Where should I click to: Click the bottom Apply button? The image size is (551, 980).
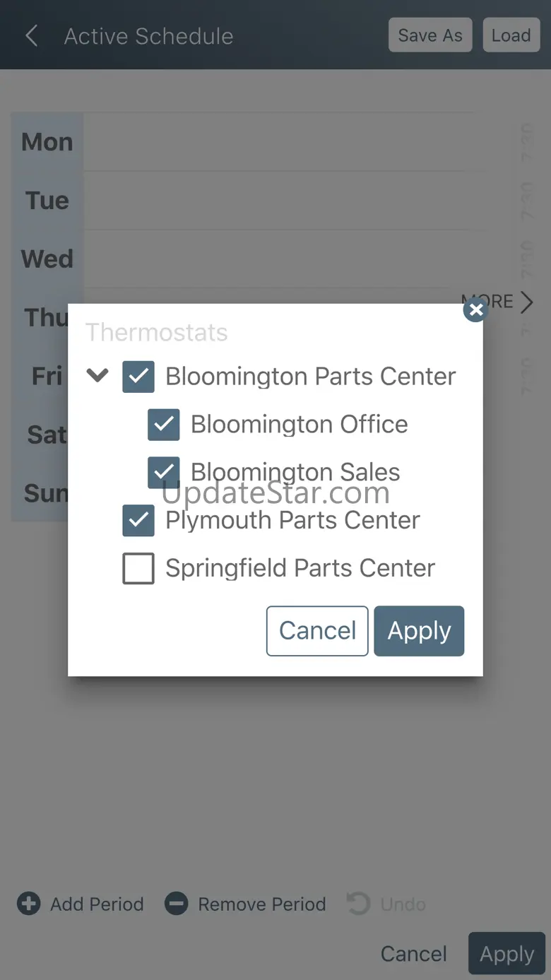[506, 954]
